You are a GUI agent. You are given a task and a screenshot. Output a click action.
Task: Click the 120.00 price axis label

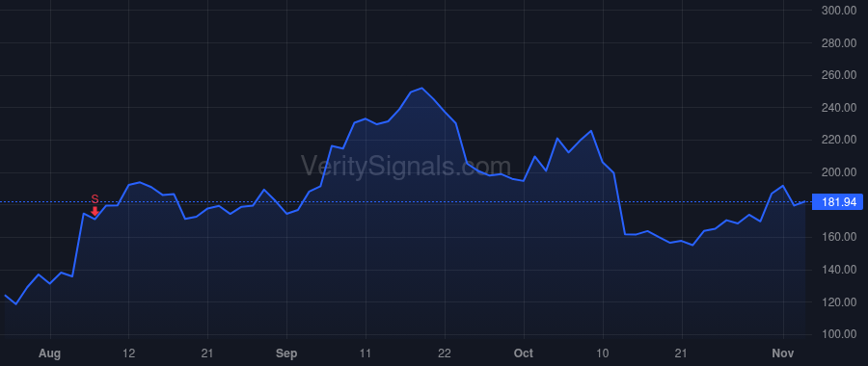point(839,302)
